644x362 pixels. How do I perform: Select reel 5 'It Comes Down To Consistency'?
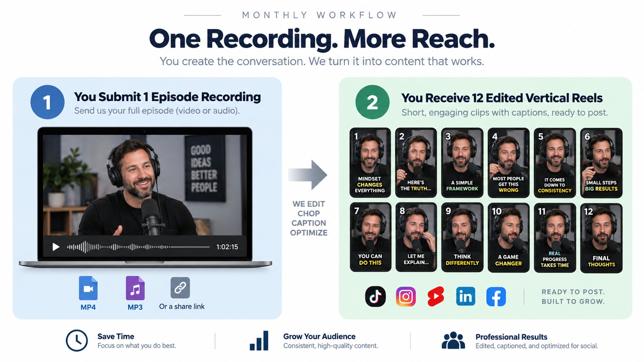pos(555,163)
